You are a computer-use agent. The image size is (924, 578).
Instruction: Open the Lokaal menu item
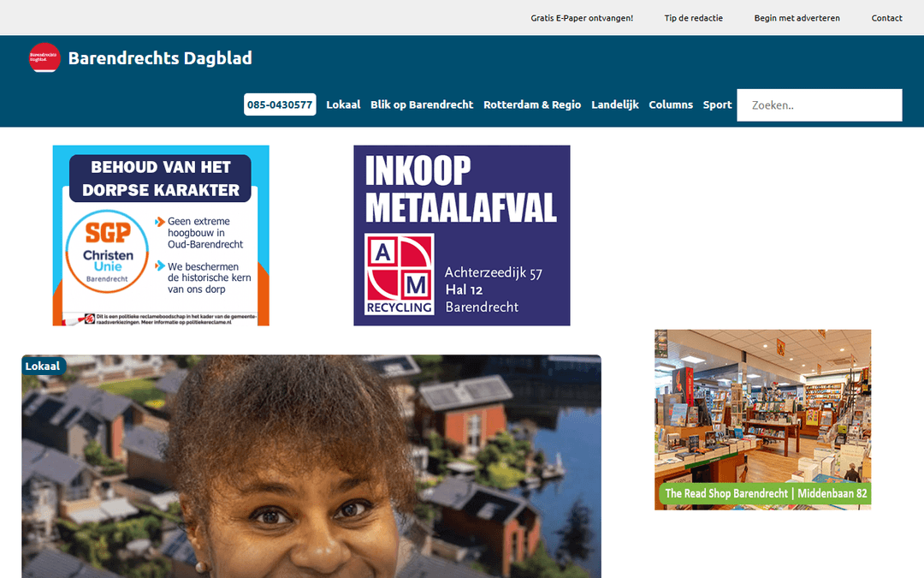343,104
